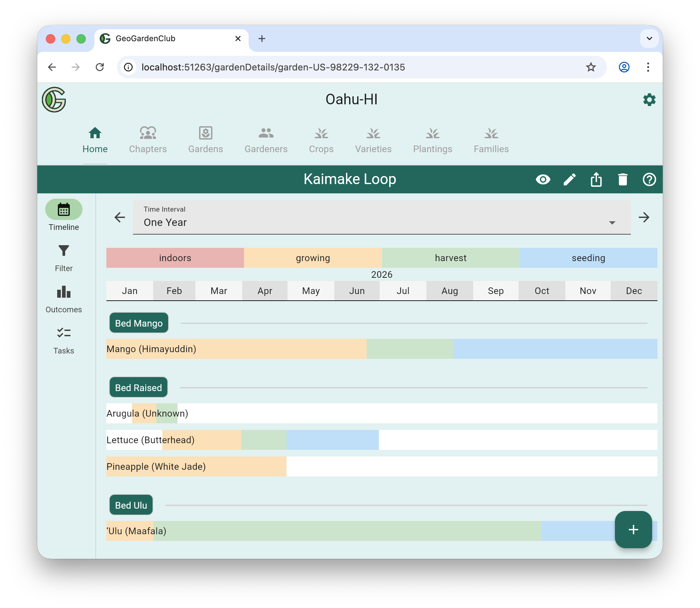The width and height of the screenshot is (700, 608).
Task: Switch to the Plantings tab
Action: click(x=432, y=140)
